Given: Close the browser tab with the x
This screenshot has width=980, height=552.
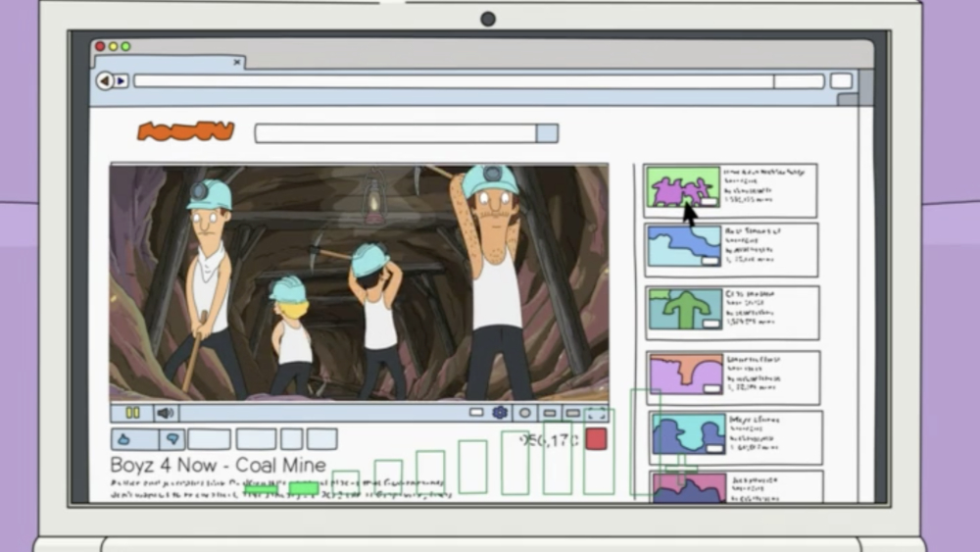Looking at the screenshot, I should 237,62.
